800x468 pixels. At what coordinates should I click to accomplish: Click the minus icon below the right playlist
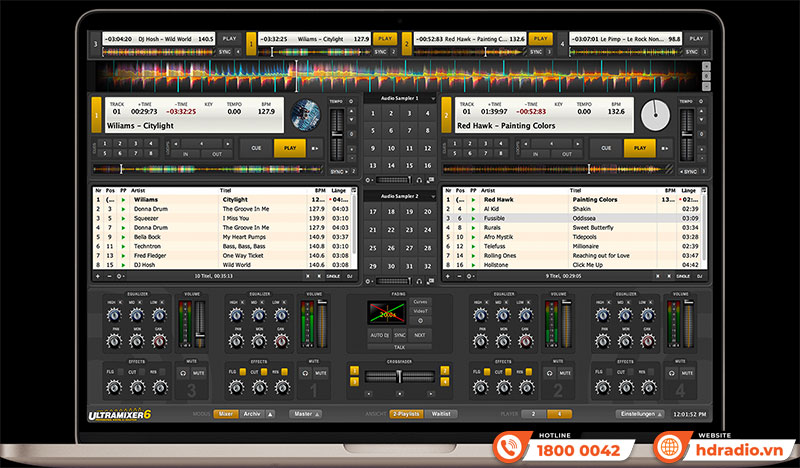tap(456, 275)
